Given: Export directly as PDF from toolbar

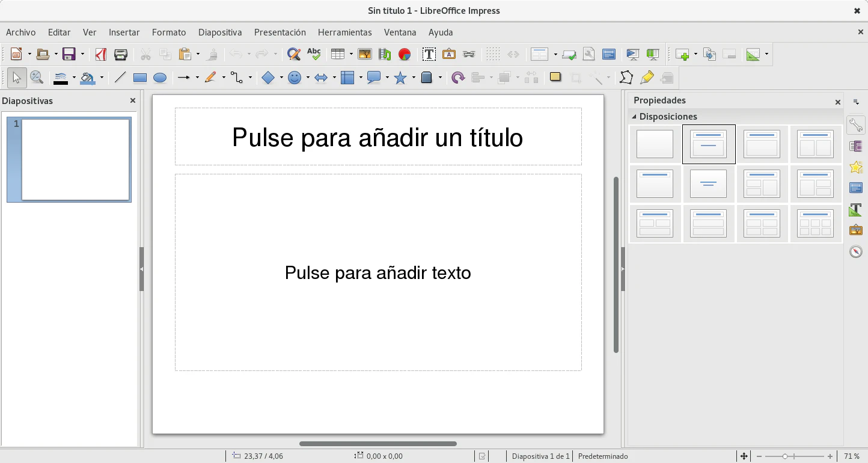Looking at the screenshot, I should (x=100, y=55).
